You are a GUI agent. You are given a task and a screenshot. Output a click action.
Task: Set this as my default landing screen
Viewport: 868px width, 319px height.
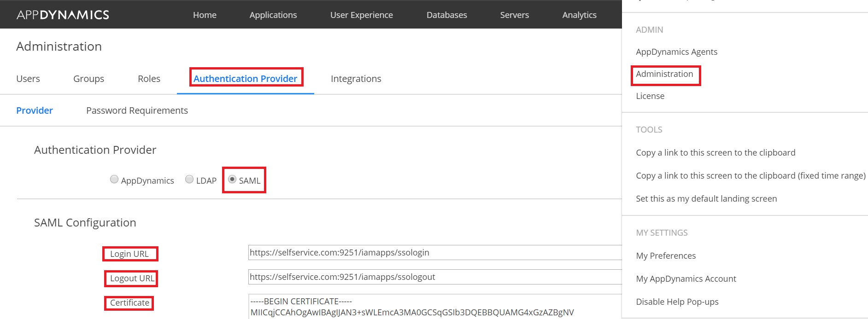(x=706, y=199)
